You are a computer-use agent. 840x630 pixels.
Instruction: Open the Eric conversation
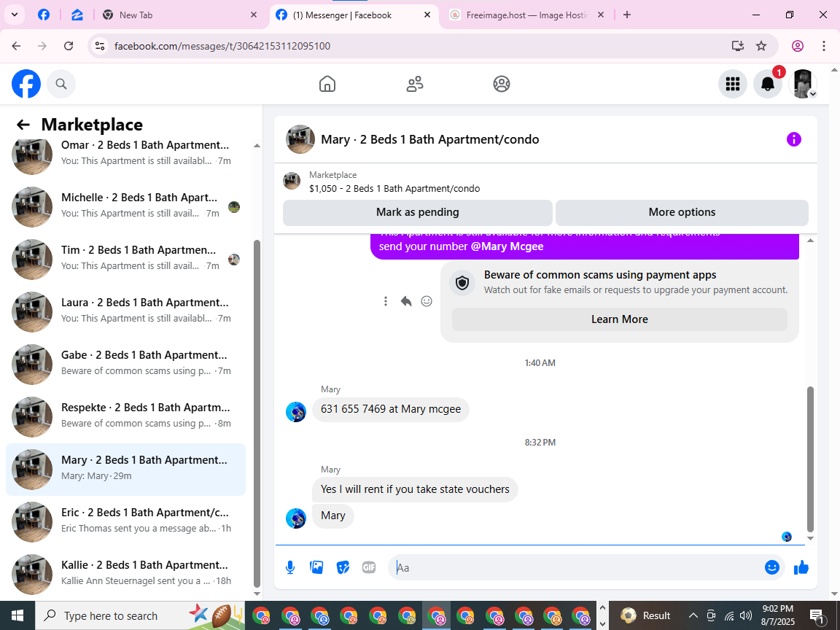(125, 522)
